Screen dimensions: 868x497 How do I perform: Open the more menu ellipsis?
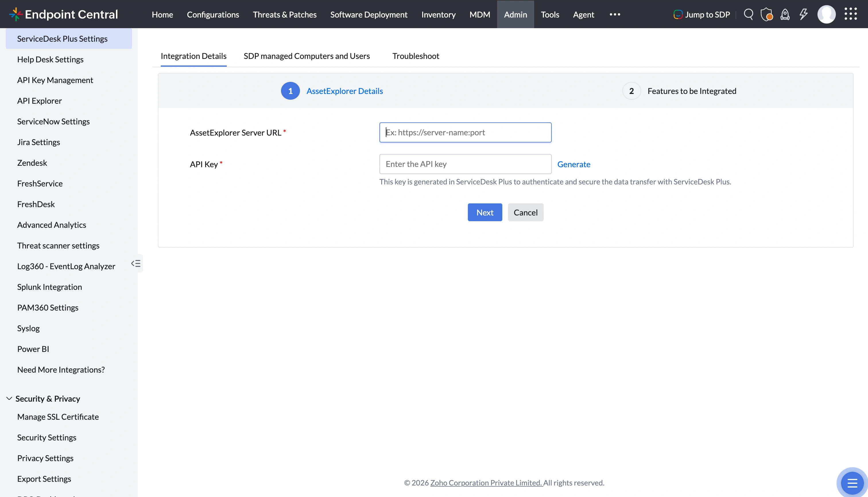pos(615,14)
